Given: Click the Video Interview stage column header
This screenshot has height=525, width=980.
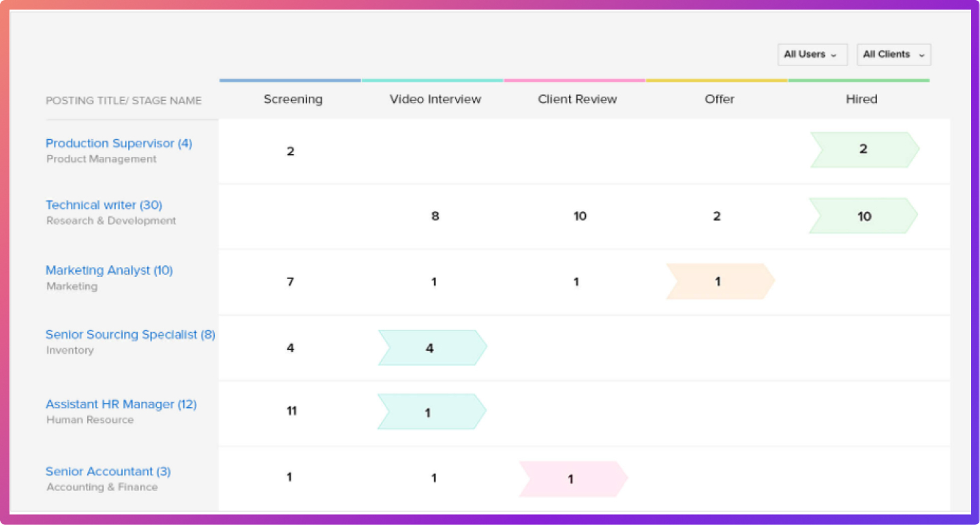Looking at the screenshot, I should (435, 99).
